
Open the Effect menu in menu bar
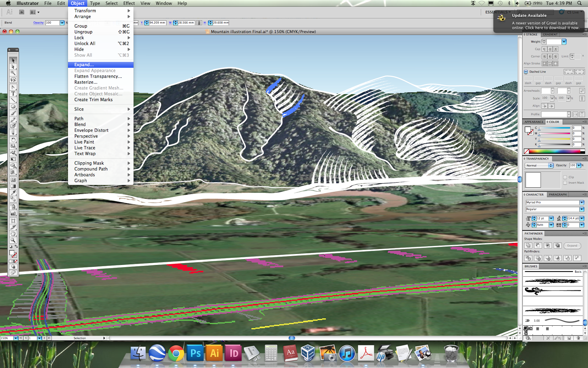click(129, 3)
